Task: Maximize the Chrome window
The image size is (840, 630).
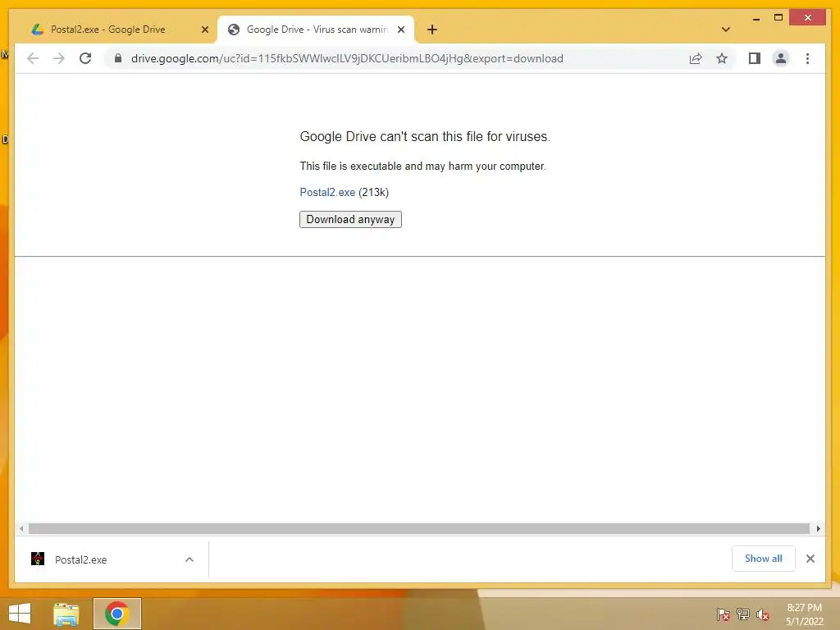Action: [x=778, y=18]
